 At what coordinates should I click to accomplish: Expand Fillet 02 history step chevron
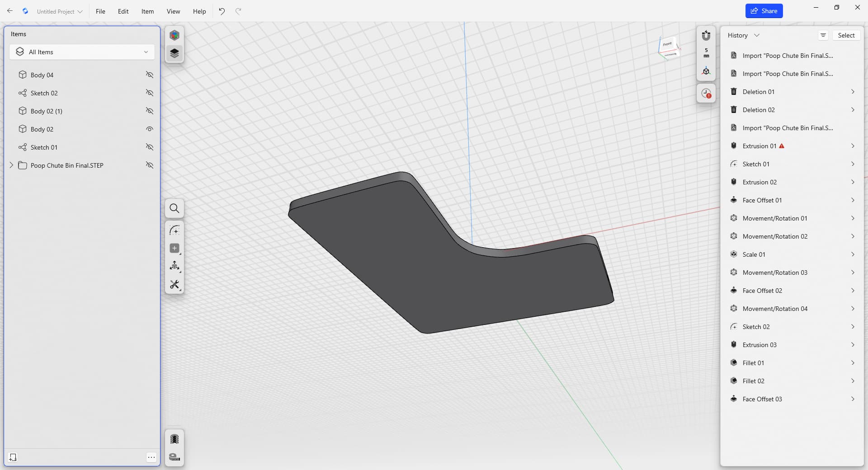click(853, 381)
